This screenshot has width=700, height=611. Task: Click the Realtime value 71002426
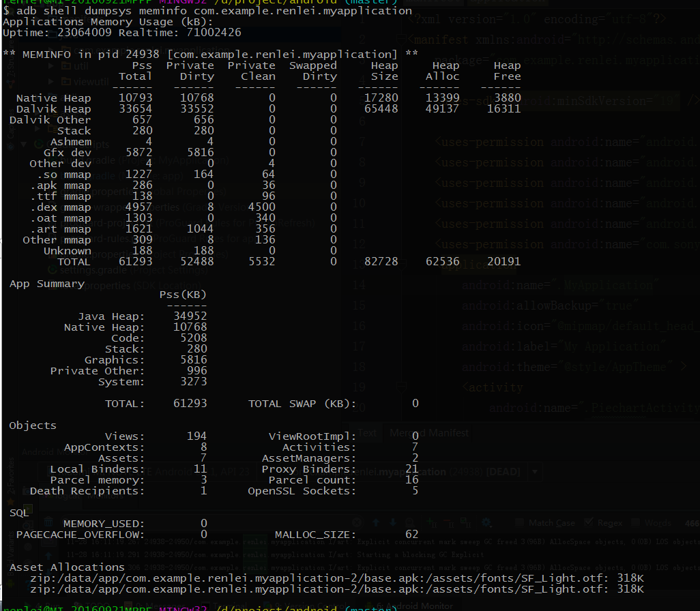(x=214, y=33)
